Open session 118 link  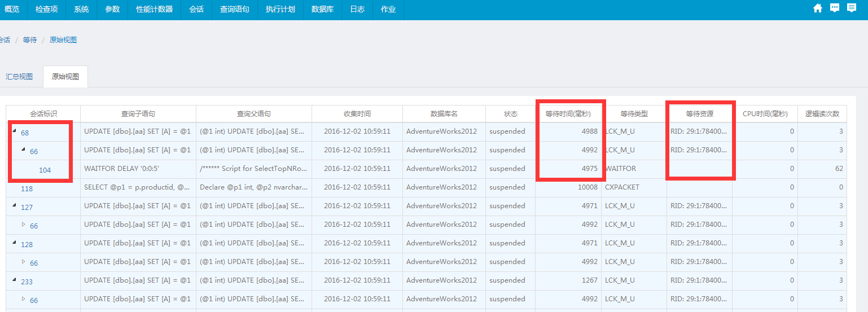pos(27,189)
